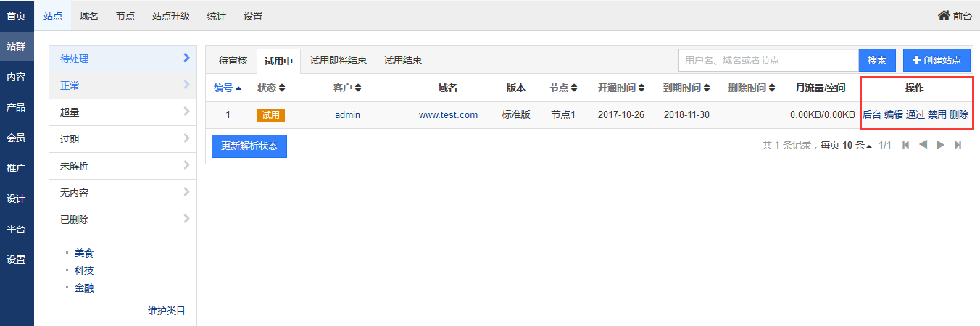The width and height of the screenshot is (980, 326).
Task: Sort the table by the 状态 column
Action: click(x=271, y=88)
